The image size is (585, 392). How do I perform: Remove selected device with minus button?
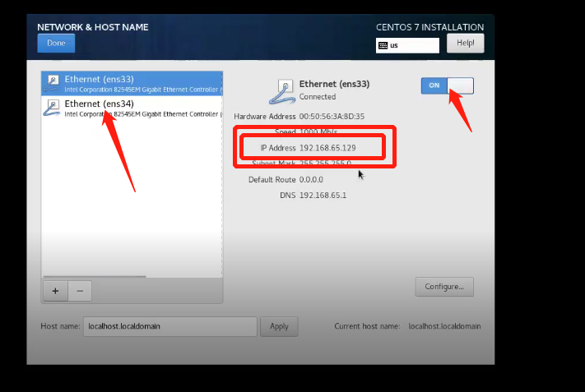tap(80, 291)
